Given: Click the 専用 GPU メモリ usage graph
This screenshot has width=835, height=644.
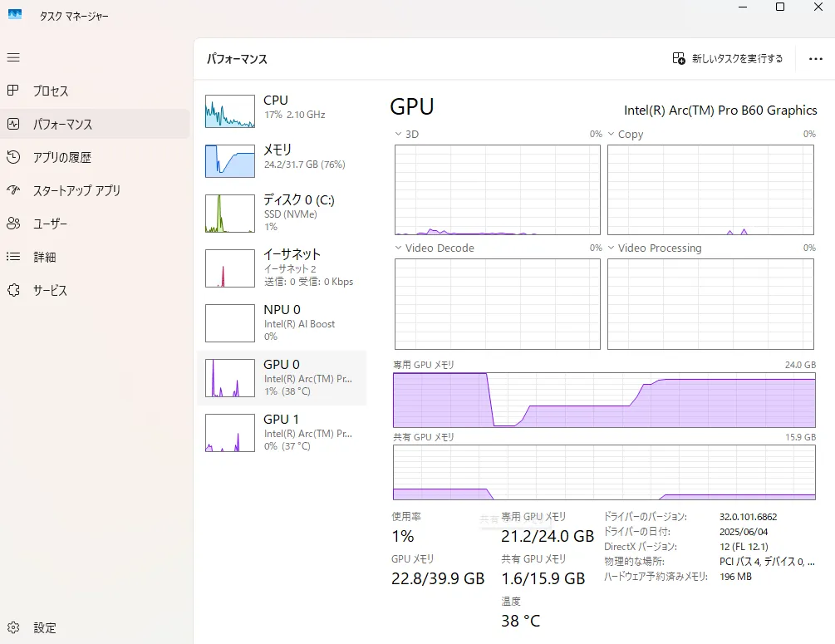Looking at the screenshot, I should click(x=604, y=400).
